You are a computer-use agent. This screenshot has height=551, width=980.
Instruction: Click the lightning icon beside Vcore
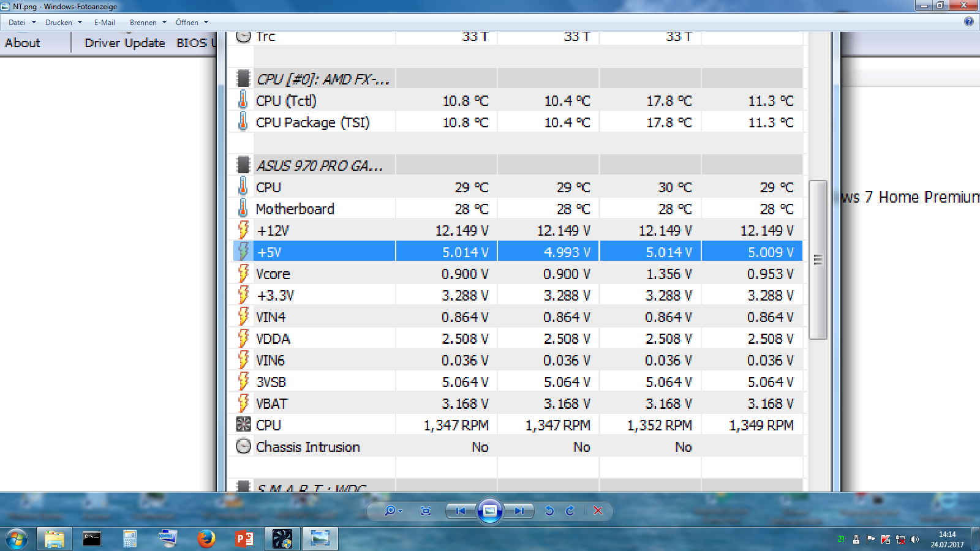pos(243,273)
